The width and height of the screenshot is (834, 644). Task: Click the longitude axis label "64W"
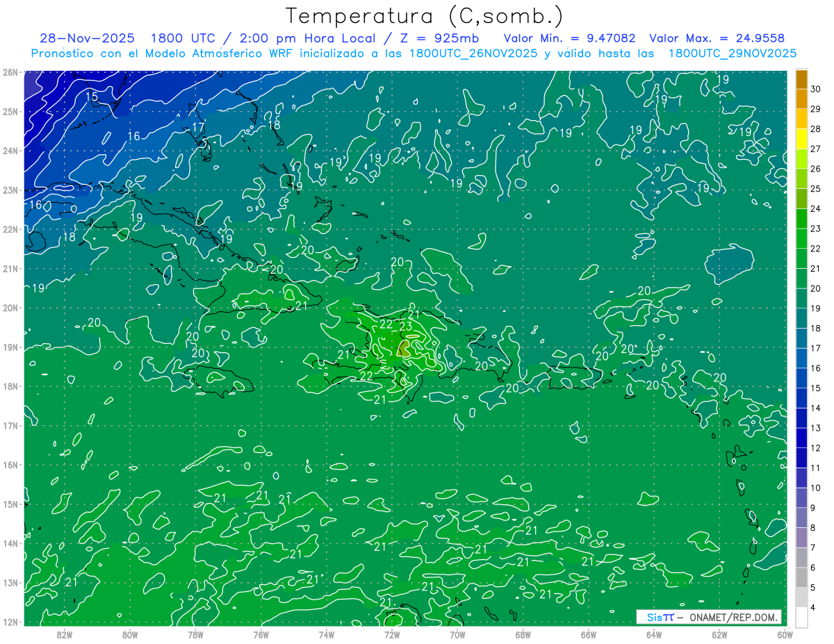pyautogui.click(x=654, y=634)
